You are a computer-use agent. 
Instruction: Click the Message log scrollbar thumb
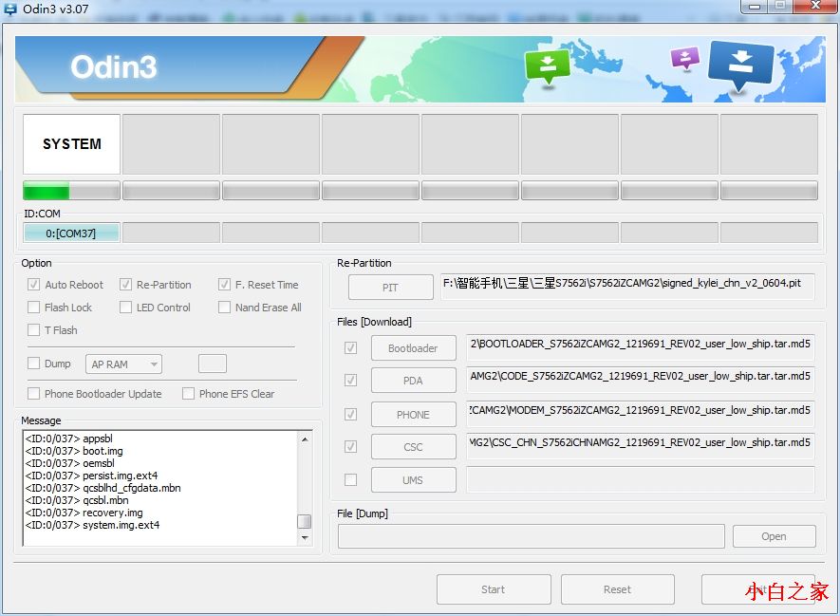(x=305, y=521)
